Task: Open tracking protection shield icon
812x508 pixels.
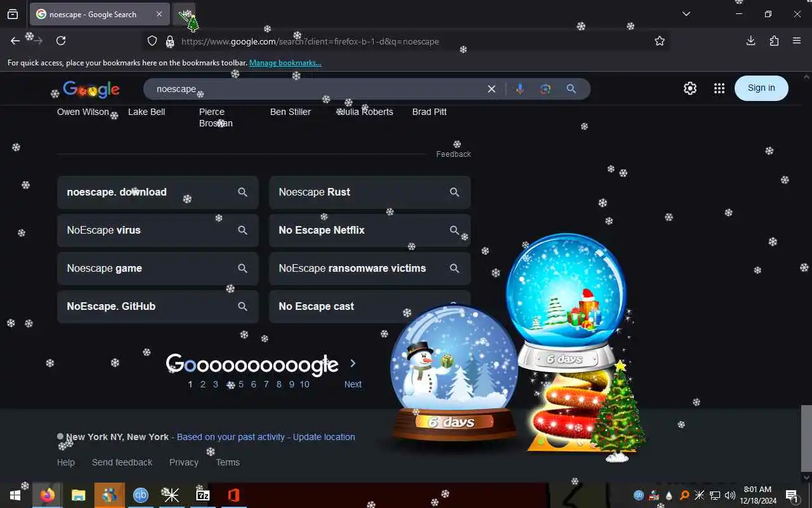Action: [152, 41]
